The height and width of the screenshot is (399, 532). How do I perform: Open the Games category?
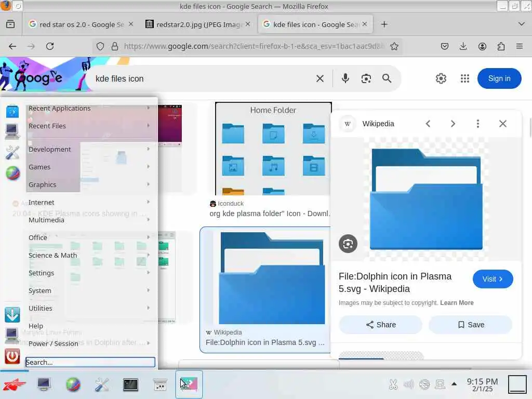(x=90, y=167)
